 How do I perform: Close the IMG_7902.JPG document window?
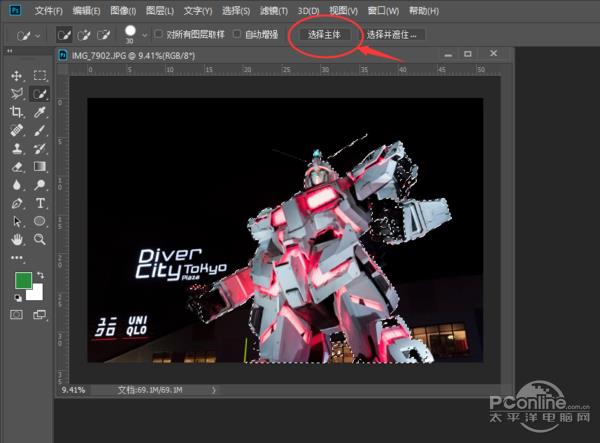coord(494,54)
